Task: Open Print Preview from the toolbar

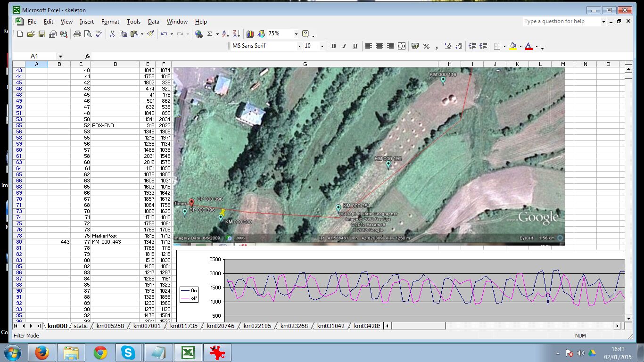Action: (88, 34)
